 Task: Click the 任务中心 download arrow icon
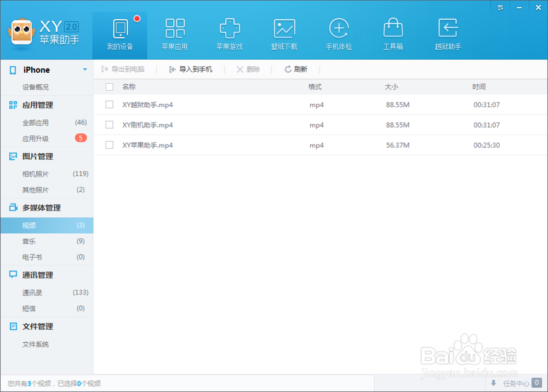coord(494,383)
